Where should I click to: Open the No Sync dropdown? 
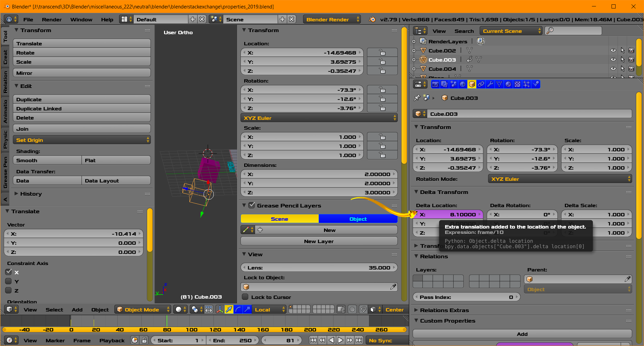387,340
